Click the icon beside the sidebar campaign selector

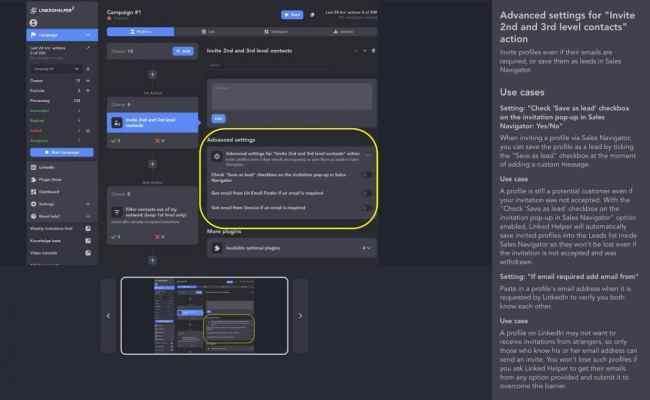pos(88,68)
